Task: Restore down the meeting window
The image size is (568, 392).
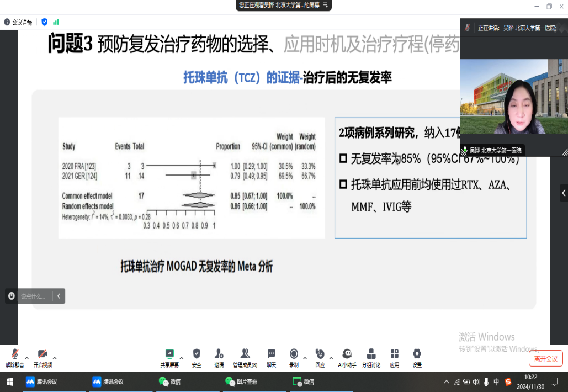Action: 549,6
